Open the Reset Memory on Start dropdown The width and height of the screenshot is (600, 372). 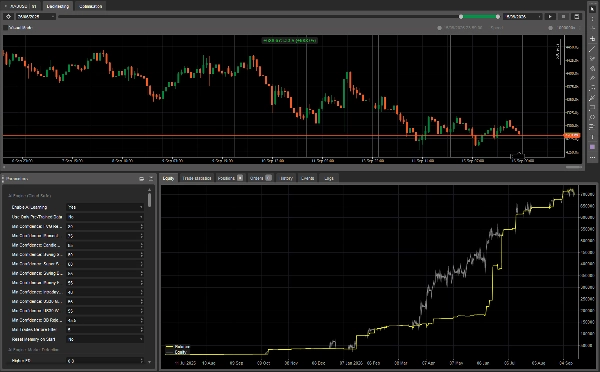coord(105,339)
